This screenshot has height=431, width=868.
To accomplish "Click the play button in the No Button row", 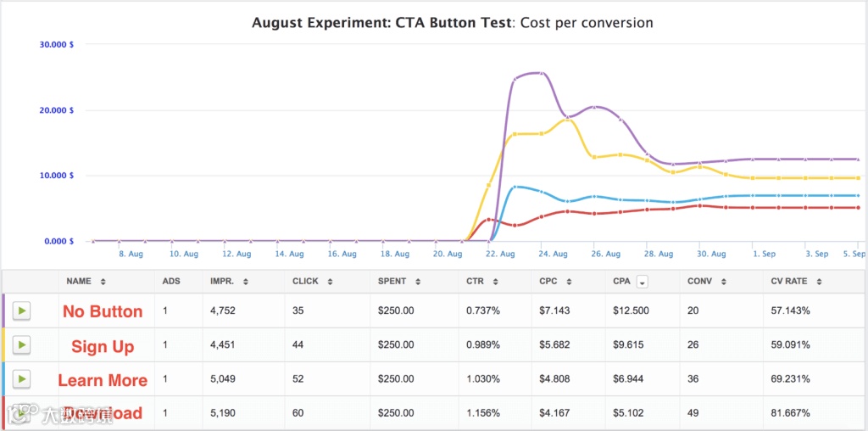I will [x=21, y=311].
